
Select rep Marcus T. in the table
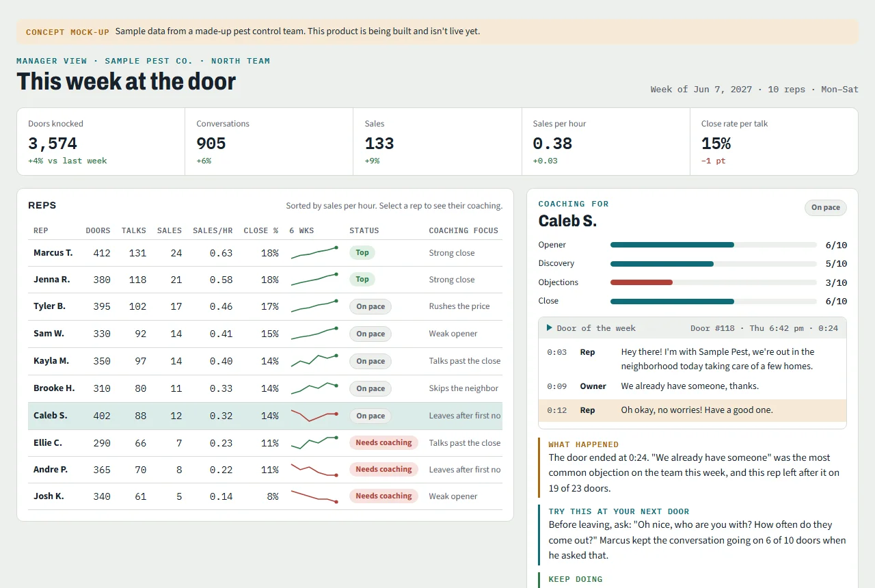click(x=53, y=253)
